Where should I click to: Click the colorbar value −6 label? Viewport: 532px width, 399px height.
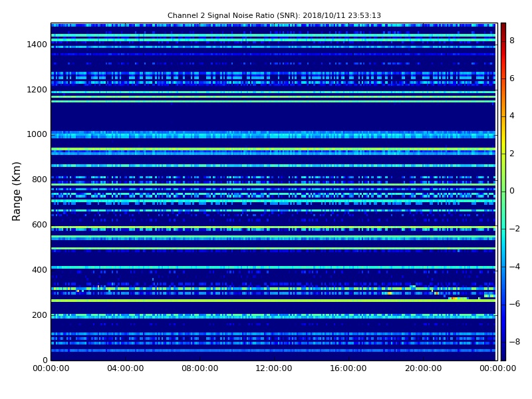click(514, 304)
